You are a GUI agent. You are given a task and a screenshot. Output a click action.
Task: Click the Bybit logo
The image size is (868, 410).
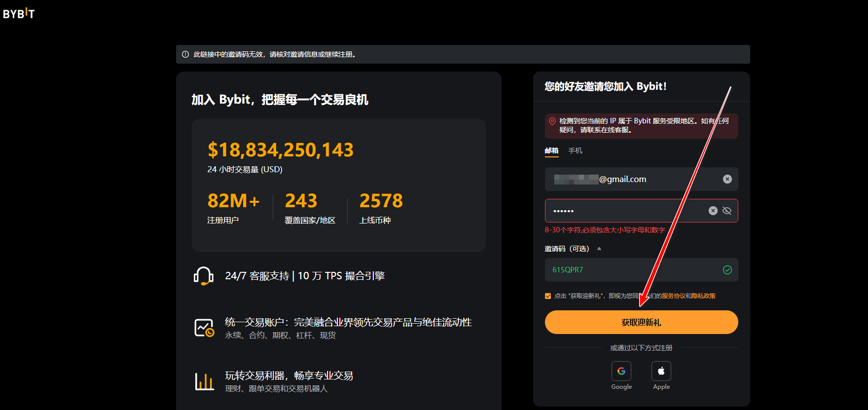click(19, 14)
